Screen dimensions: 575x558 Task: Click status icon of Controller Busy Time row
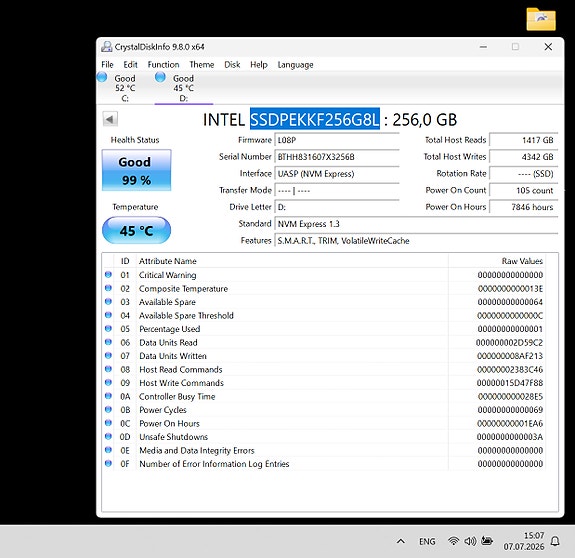click(x=108, y=396)
